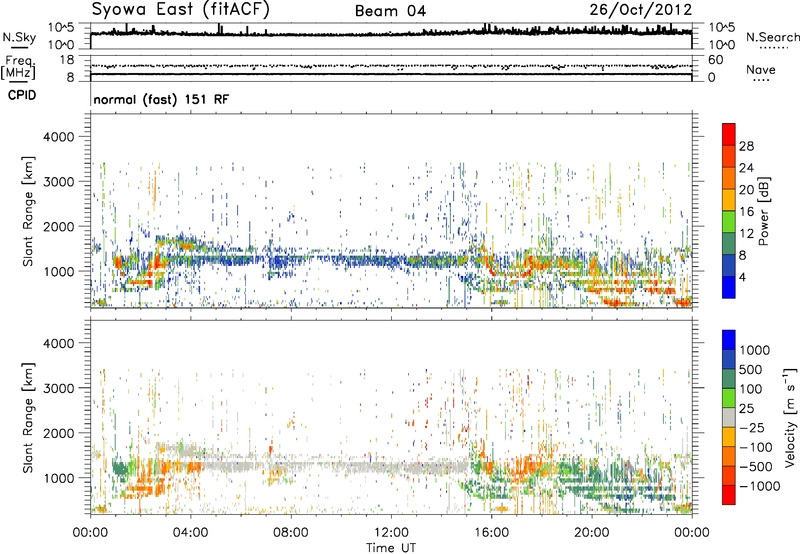The height and width of the screenshot is (554, 800).
Task: Click the '16' tick on the power colorbar
Action: coord(746,212)
